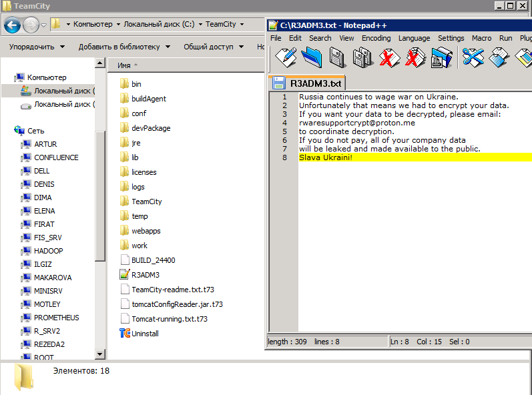Open the Settings menu
Screen dimensions: 532x395
click(451, 38)
